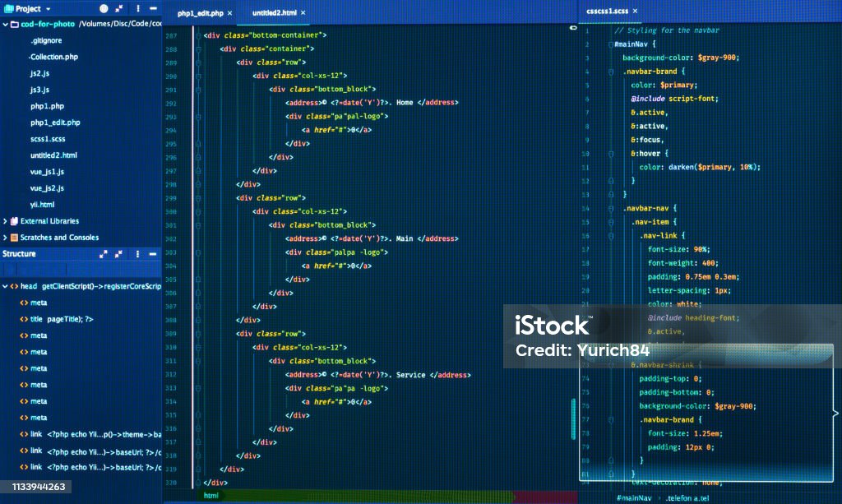This screenshot has width=842, height=504.
Task: Fold the row div at line 299
Action: coord(198,198)
